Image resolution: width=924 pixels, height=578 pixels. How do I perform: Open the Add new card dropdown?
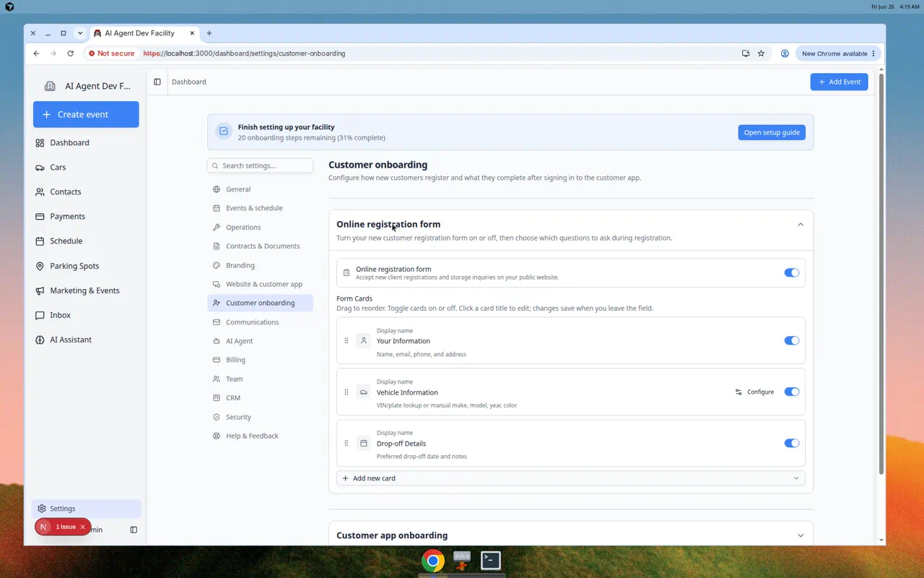(x=571, y=478)
